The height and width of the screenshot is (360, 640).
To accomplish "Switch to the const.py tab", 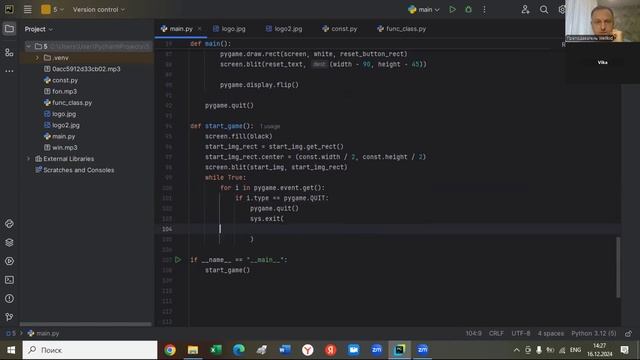I will (340, 29).
